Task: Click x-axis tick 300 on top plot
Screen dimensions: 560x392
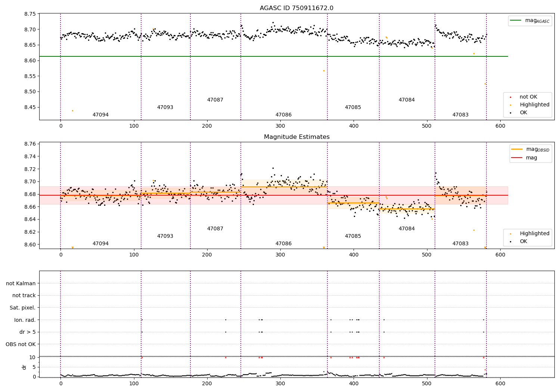Action: pyautogui.click(x=280, y=126)
